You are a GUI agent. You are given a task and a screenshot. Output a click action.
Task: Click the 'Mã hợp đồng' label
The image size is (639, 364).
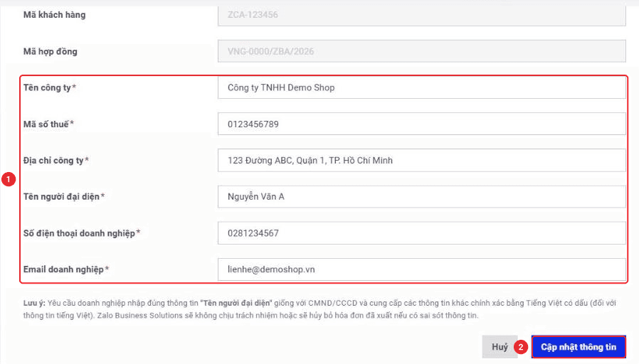pyautogui.click(x=50, y=52)
